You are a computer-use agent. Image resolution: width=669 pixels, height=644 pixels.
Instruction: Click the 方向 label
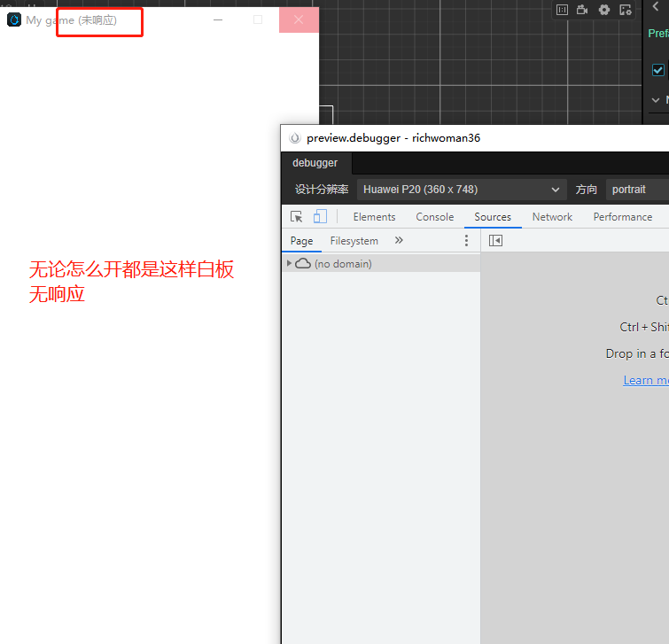[x=586, y=190]
